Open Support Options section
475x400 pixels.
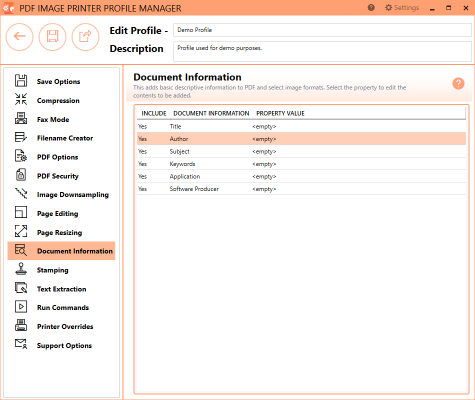click(64, 346)
